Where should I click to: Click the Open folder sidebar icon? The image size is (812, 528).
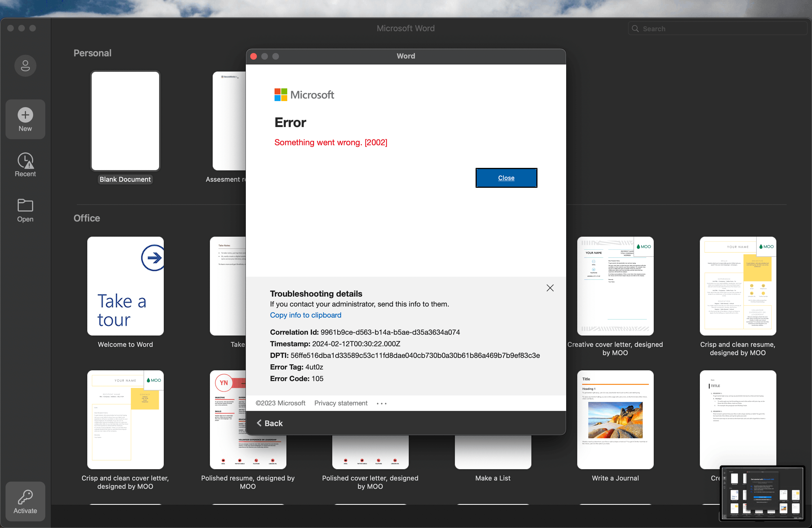tap(25, 210)
